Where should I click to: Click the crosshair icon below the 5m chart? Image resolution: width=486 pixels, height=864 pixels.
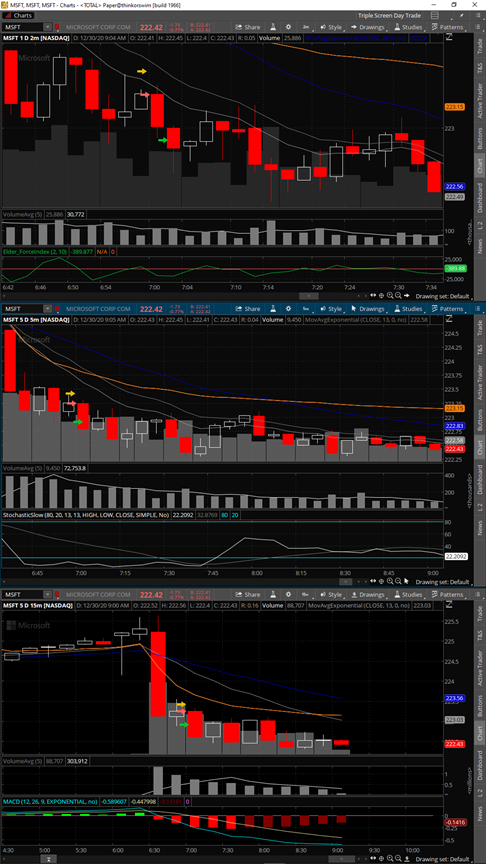[381, 581]
